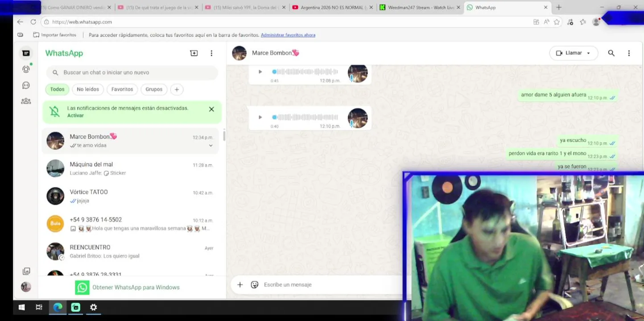Click Marce Bombon header profile picture
The image size is (644, 321).
pyautogui.click(x=239, y=53)
